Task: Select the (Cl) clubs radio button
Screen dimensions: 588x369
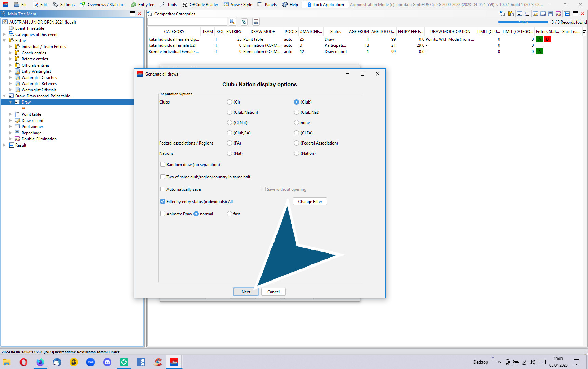Action: [229, 102]
